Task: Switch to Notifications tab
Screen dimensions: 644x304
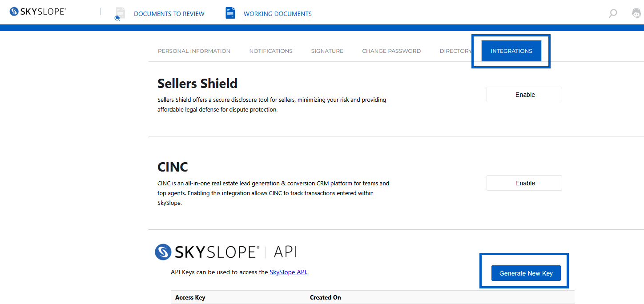Action: tap(271, 51)
